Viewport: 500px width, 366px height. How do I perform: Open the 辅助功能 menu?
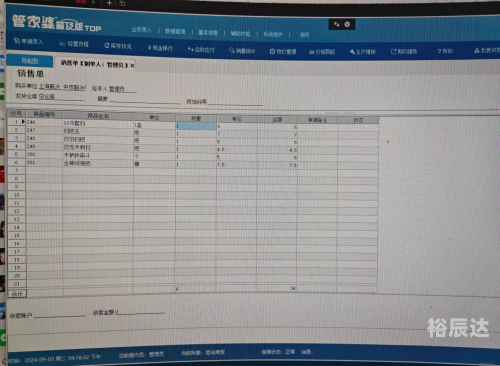point(240,34)
